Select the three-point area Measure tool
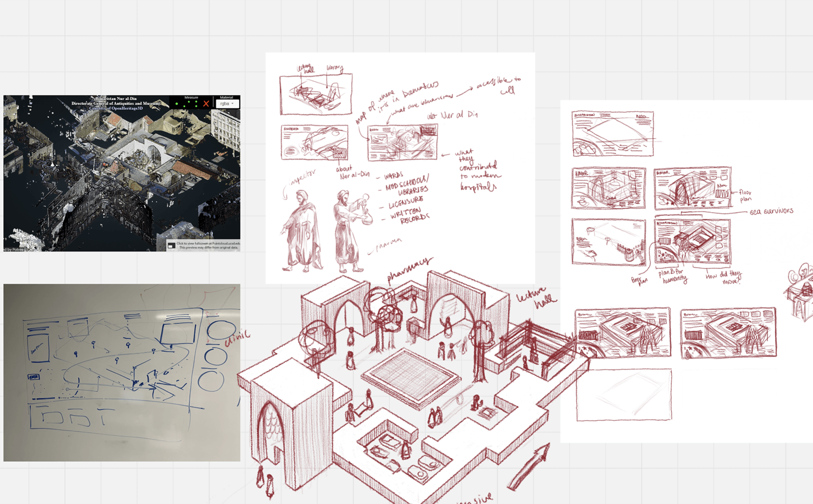This screenshot has height=504, width=813. pos(196,104)
